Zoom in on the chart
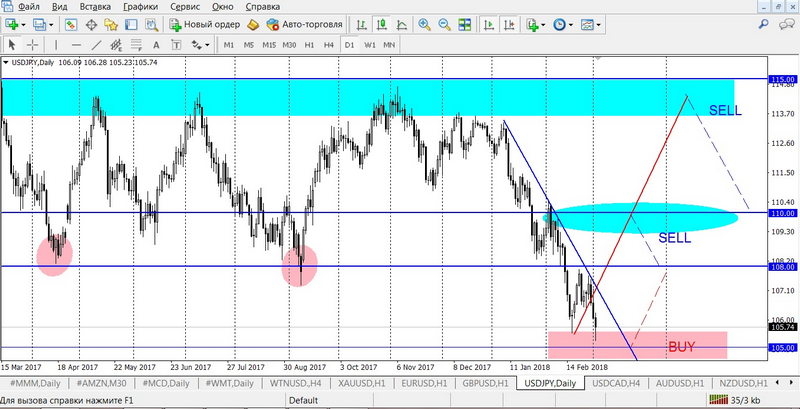800x409 pixels. tap(426, 24)
